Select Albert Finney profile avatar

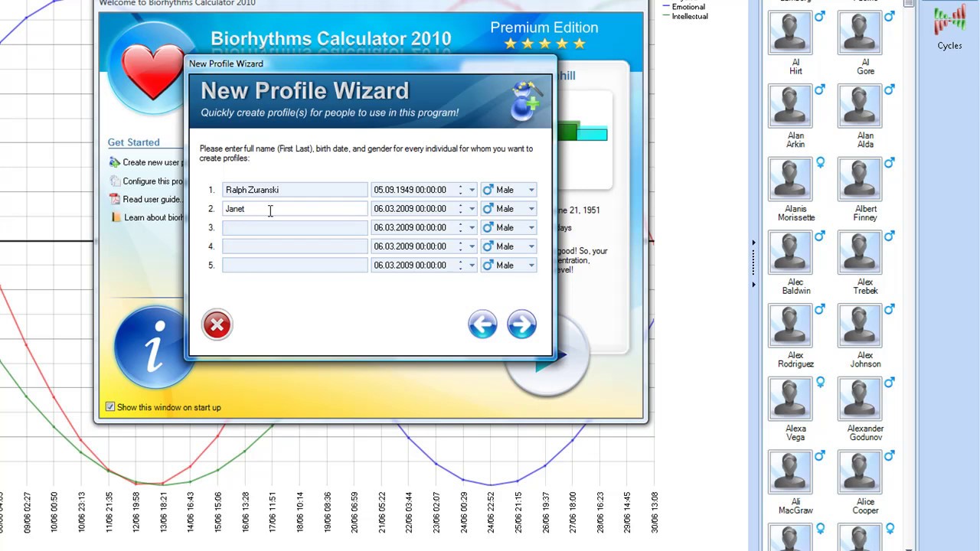(860, 180)
